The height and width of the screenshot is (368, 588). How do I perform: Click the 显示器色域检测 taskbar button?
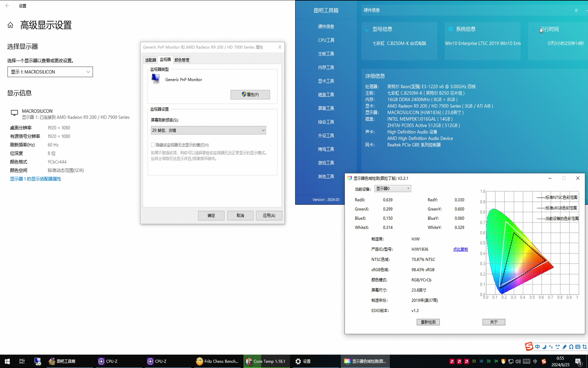click(365, 361)
